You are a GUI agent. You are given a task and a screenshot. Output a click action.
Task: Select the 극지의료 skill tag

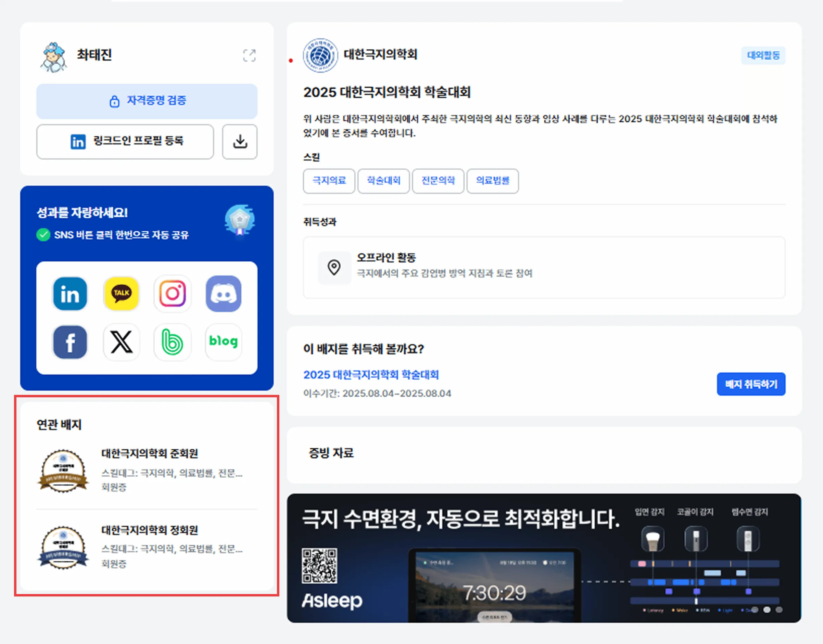(x=329, y=181)
